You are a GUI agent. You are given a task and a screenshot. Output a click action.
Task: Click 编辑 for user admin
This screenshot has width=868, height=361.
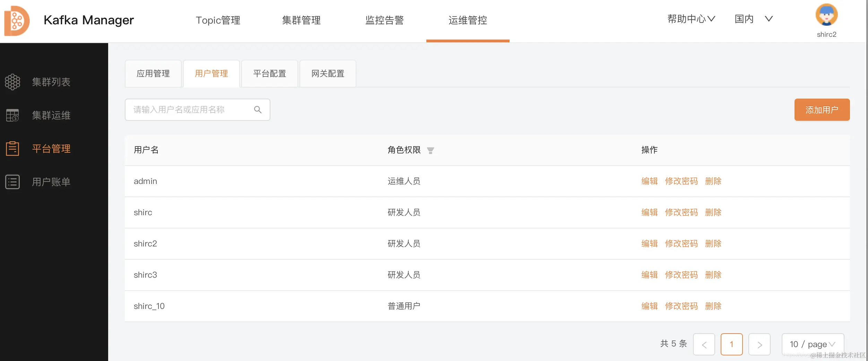[649, 181]
